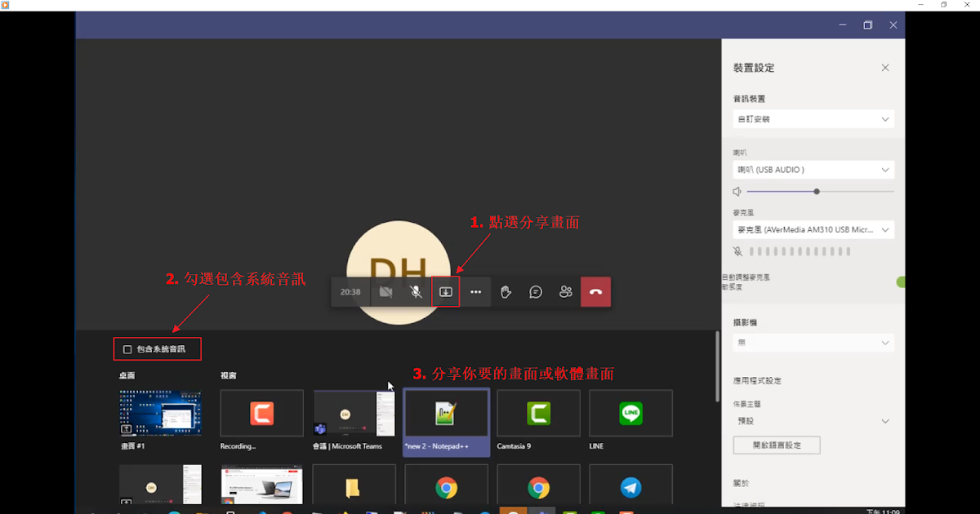Select the second desktop screen thumbnail
Image resolution: width=980 pixels, height=514 pixels.
(x=160, y=485)
